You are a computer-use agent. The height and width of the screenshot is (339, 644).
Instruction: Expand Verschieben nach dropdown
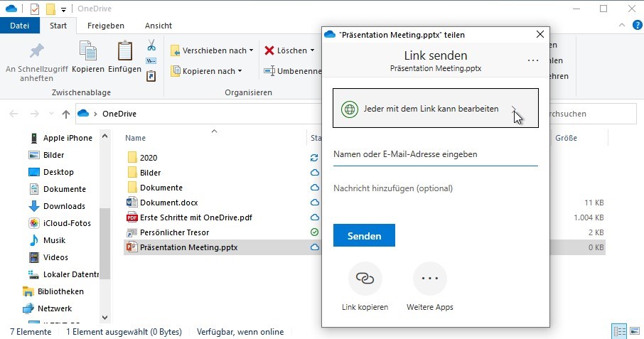(252, 50)
